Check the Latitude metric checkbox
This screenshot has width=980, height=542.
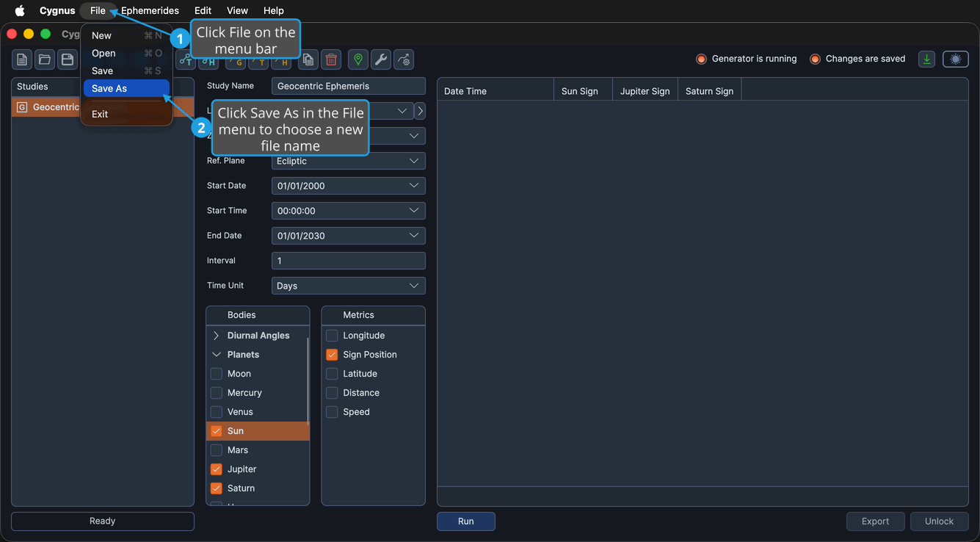pos(332,374)
